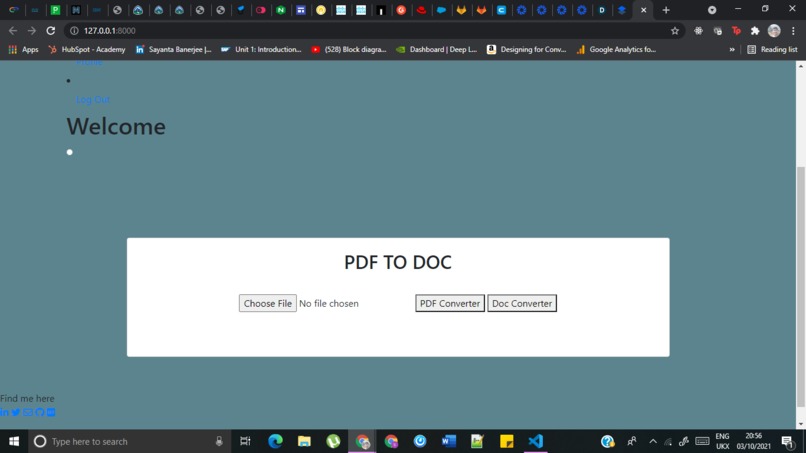This screenshot has height=453, width=806.
Task: Click the scrollbar down arrow
Action: pyautogui.click(x=801, y=424)
